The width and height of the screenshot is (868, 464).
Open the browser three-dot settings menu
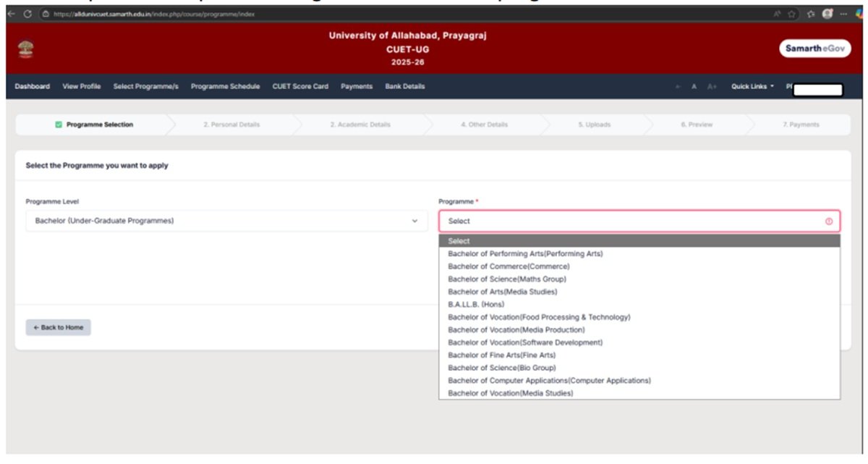(843, 14)
